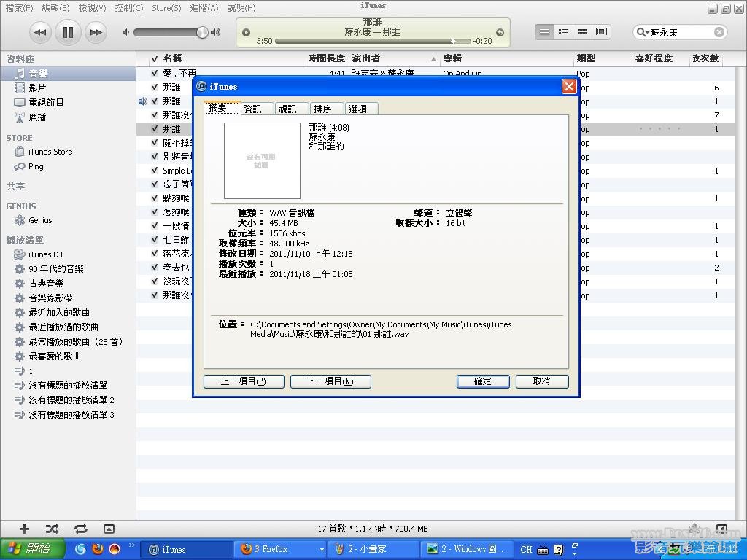Open the Store menu
The image size is (747, 560).
click(x=166, y=7)
